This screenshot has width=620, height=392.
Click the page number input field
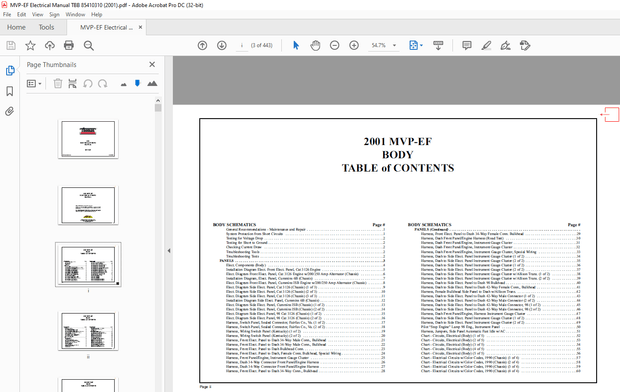click(x=242, y=45)
